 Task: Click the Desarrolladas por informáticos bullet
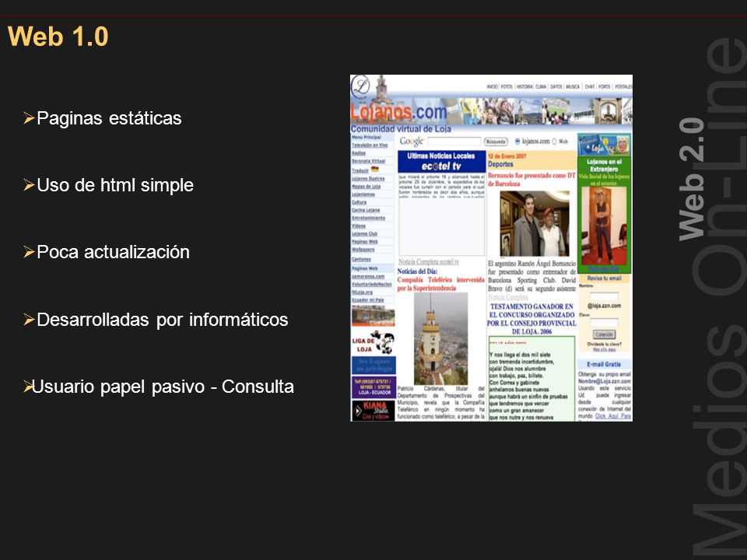point(163,320)
